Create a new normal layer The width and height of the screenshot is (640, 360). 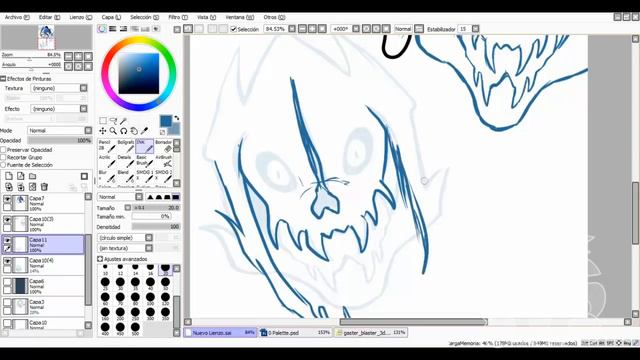tap(9, 176)
